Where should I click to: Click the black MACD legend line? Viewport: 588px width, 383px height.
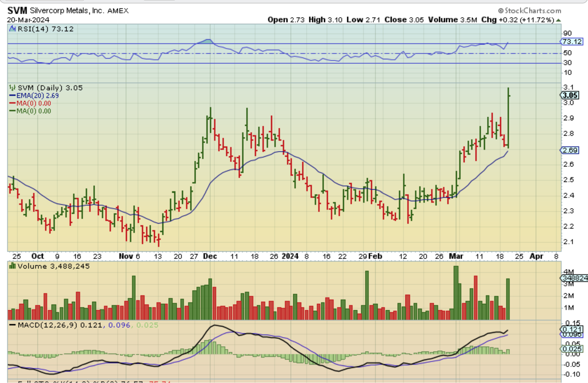click(x=12, y=325)
